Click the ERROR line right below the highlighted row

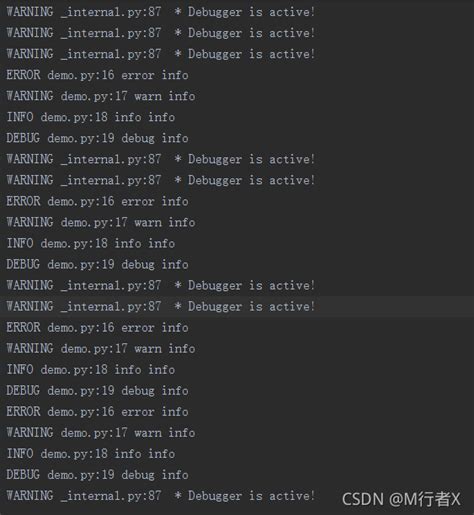coord(97,327)
